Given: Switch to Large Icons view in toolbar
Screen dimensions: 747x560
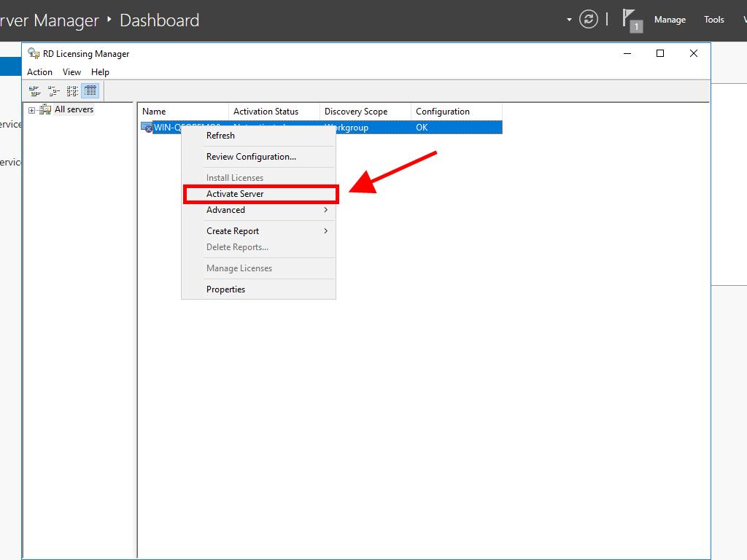Looking at the screenshot, I should click(34, 91).
